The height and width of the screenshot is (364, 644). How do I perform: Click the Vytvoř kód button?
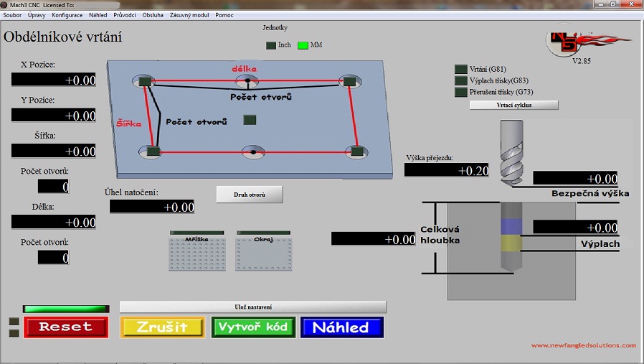pyautogui.click(x=254, y=327)
